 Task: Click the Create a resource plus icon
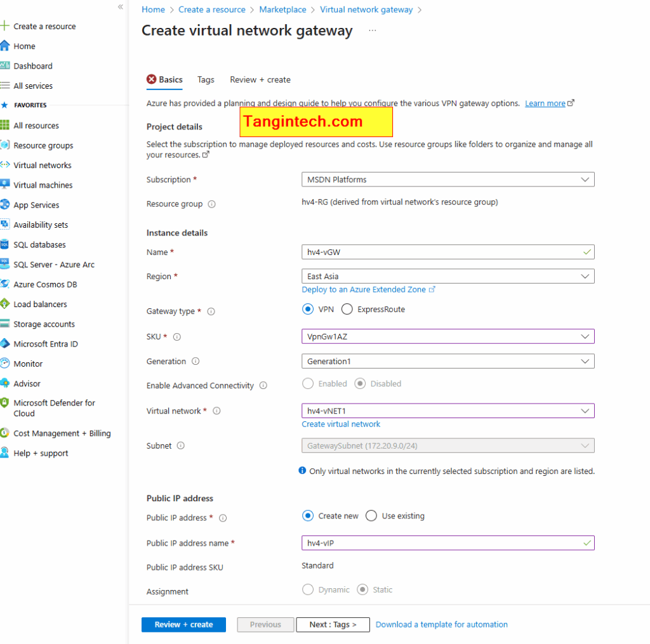(4, 25)
